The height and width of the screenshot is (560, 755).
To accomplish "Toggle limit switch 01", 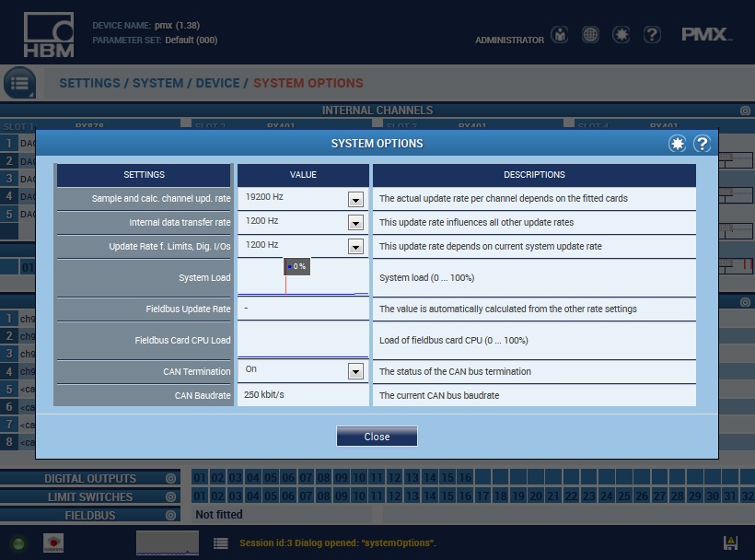I will (200, 496).
